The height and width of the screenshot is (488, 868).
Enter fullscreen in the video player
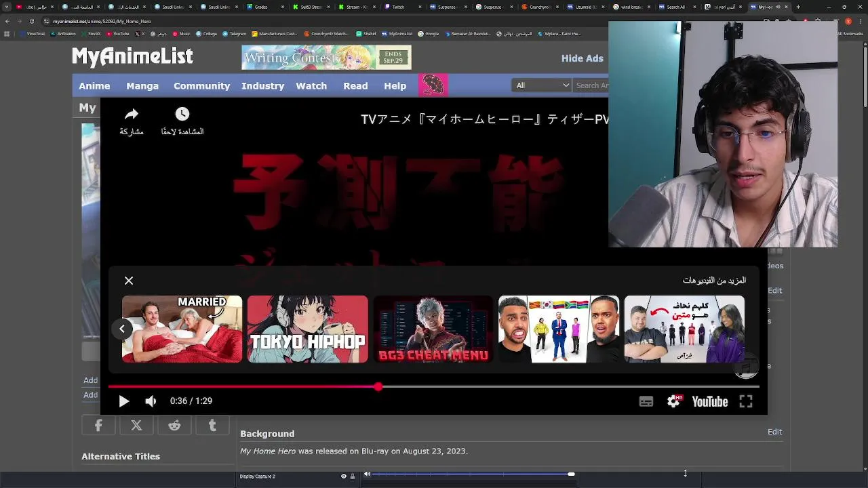pos(746,401)
